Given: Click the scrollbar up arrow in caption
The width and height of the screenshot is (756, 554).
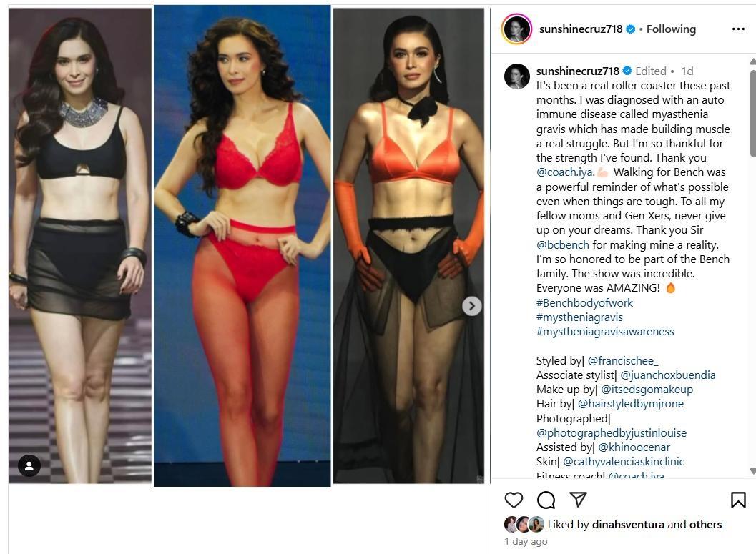Looking at the screenshot, I should (x=752, y=61).
